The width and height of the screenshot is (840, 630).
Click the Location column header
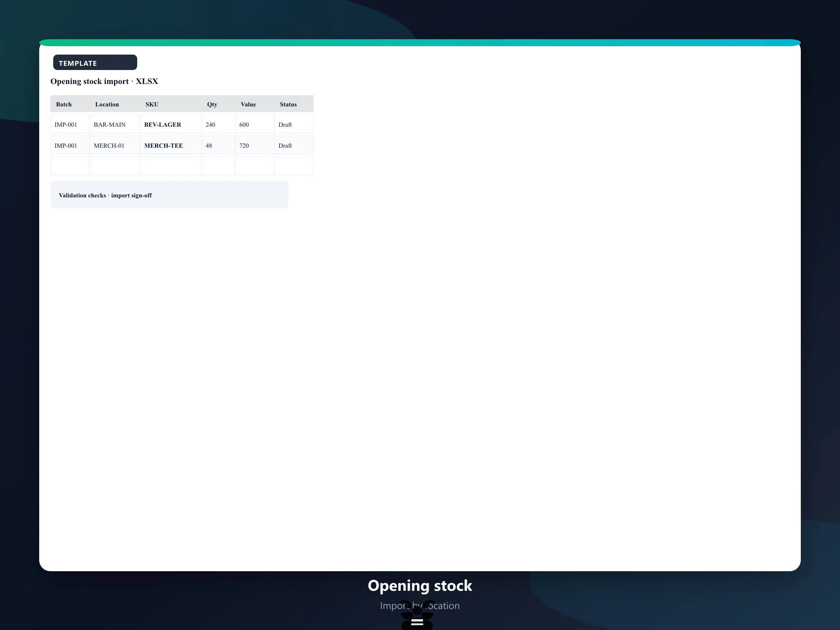point(115,104)
